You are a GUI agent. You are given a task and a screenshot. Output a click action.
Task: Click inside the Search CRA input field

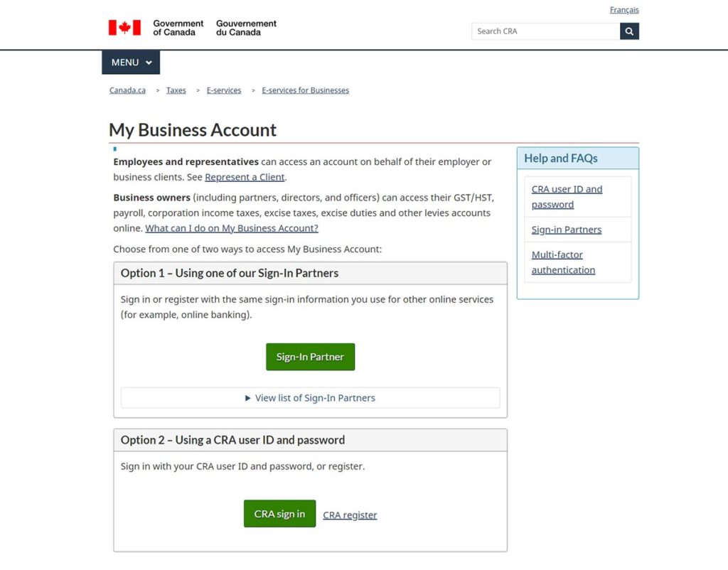pyautogui.click(x=544, y=31)
